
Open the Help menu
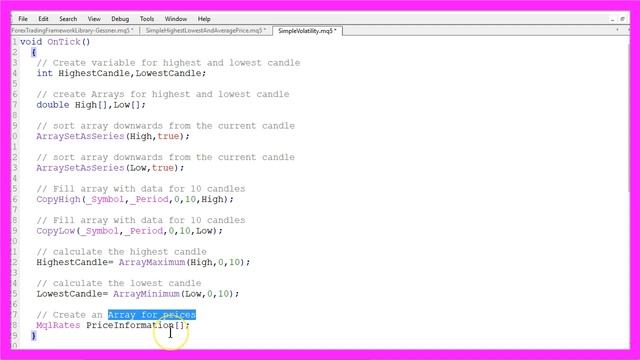click(204, 19)
